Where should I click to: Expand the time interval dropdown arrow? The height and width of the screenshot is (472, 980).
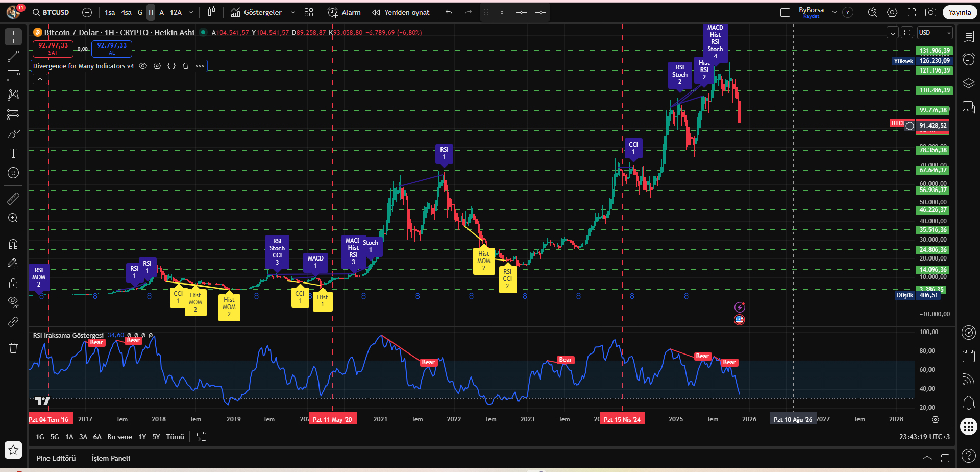point(191,12)
